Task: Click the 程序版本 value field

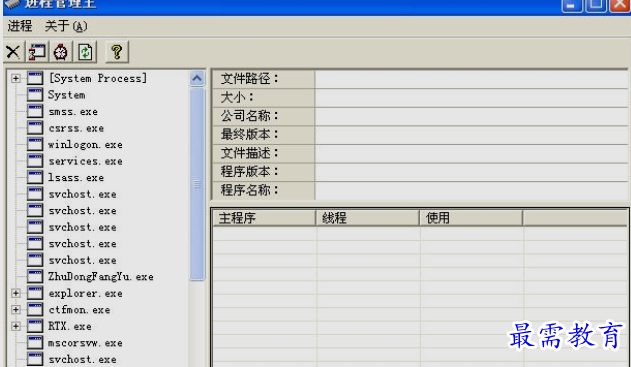Action: [471, 171]
